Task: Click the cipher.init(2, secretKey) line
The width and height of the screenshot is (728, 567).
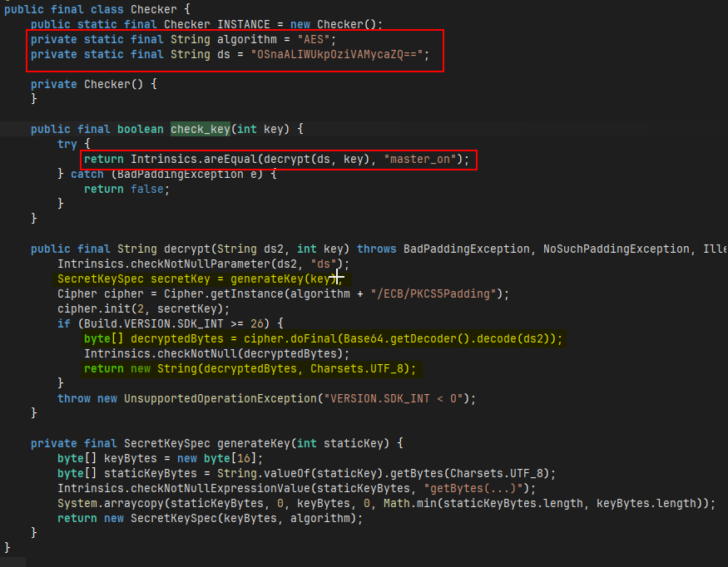Action: (x=143, y=308)
